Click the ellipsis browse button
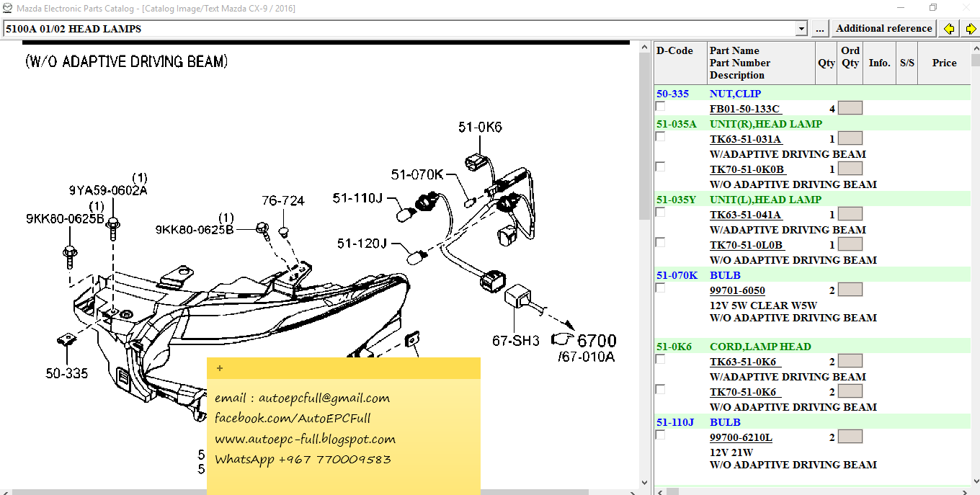The height and width of the screenshot is (495, 980). point(819,29)
